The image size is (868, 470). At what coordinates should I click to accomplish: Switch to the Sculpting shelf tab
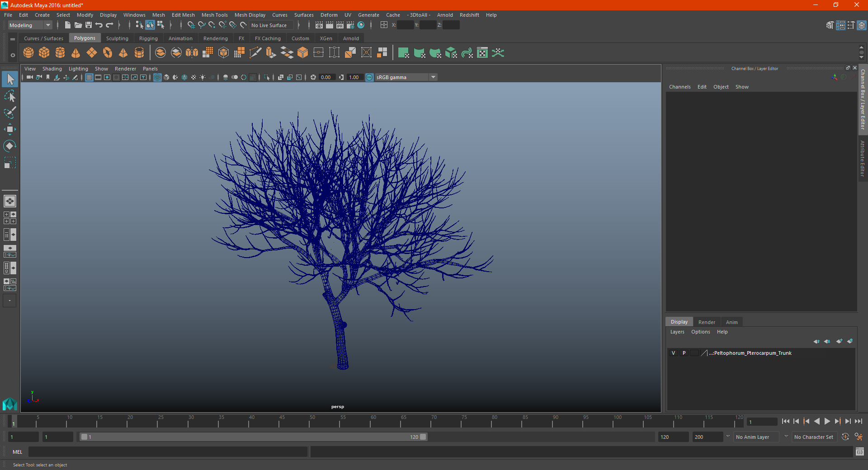(x=117, y=38)
